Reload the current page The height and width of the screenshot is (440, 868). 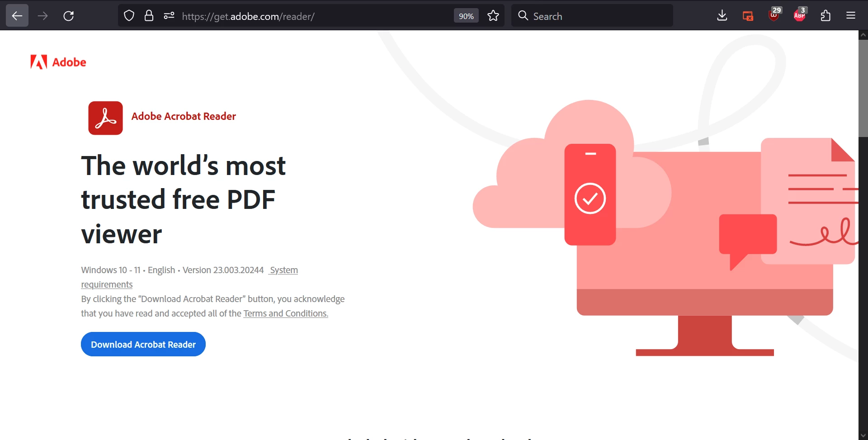[x=69, y=16]
